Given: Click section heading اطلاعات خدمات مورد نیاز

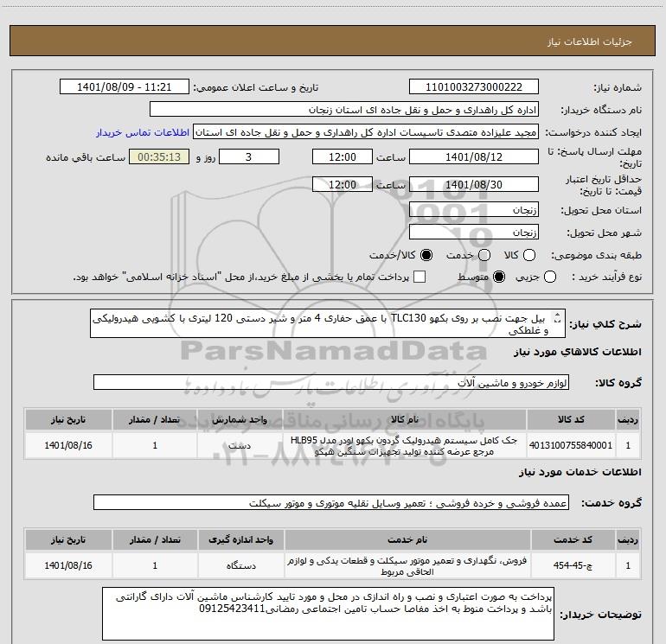Looking at the screenshot, I should 580,472.
